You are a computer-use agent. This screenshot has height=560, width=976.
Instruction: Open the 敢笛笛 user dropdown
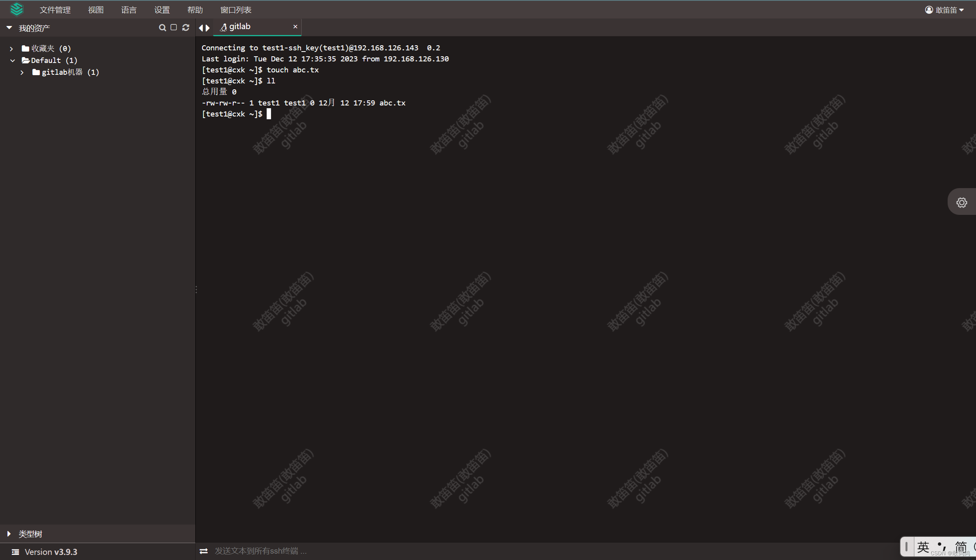944,10
